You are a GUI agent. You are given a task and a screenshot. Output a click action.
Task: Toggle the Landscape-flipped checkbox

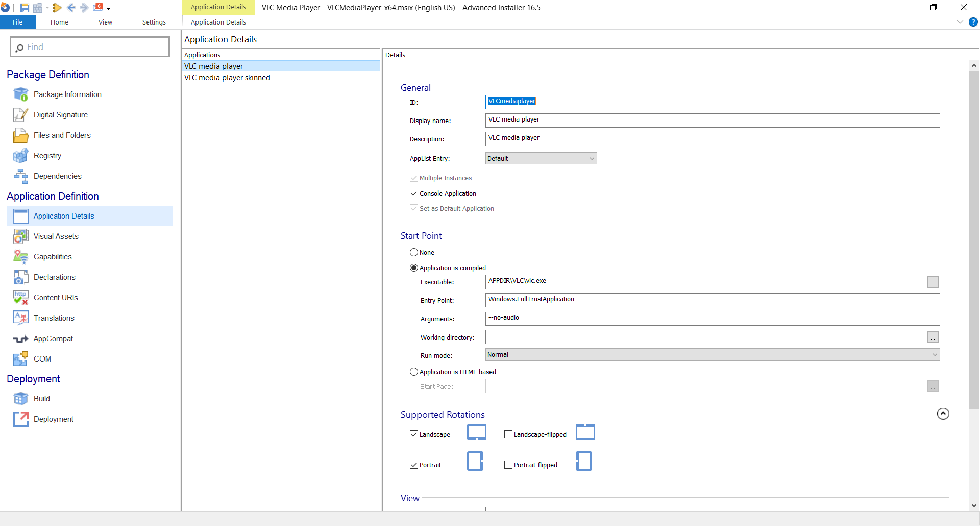[x=508, y=434]
